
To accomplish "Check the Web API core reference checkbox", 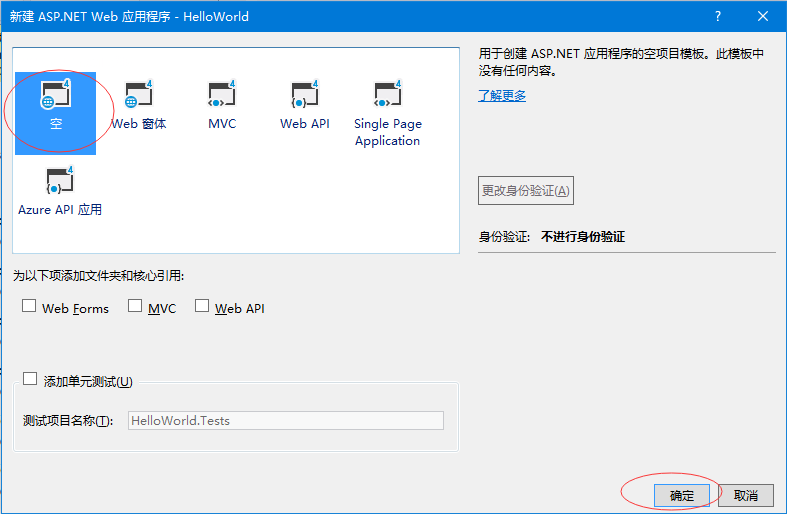I will click(202, 306).
